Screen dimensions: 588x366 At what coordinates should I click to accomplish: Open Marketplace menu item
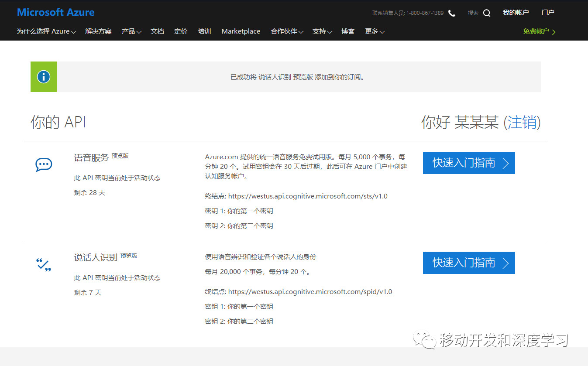241,31
